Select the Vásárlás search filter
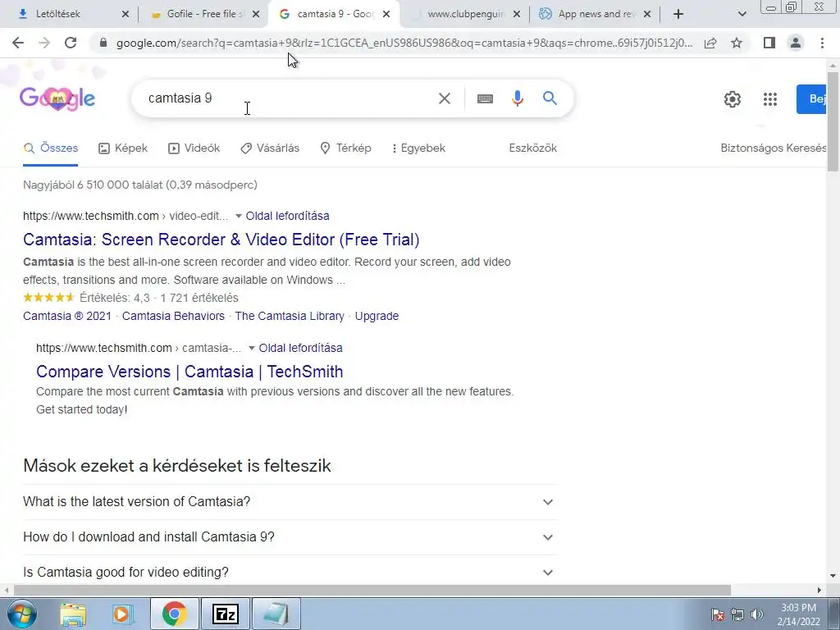 270,148
